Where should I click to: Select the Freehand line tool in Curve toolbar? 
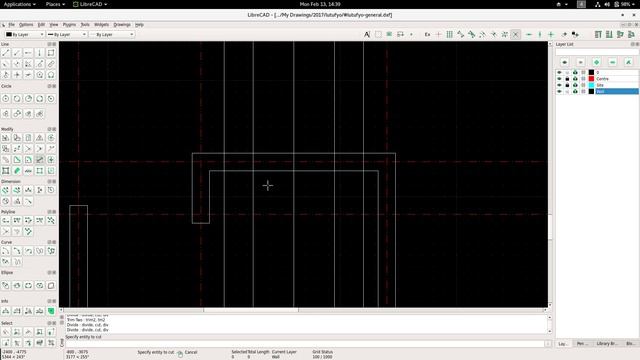click(17, 262)
